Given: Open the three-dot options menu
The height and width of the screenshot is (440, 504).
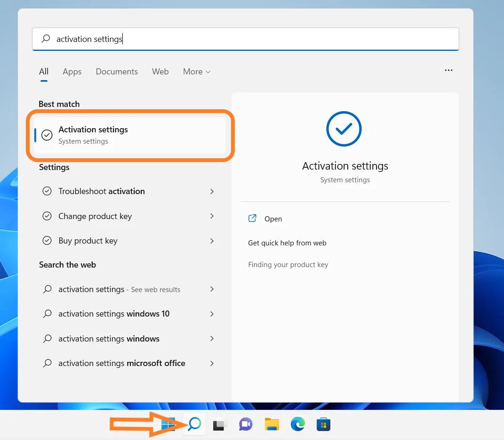Looking at the screenshot, I should pyautogui.click(x=449, y=70).
